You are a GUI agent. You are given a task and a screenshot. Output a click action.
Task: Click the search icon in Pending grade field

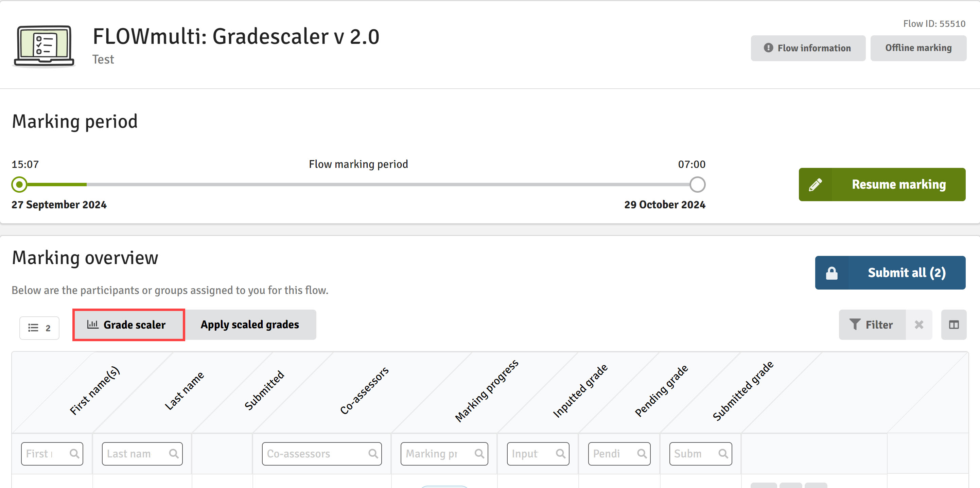[x=642, y=453]
